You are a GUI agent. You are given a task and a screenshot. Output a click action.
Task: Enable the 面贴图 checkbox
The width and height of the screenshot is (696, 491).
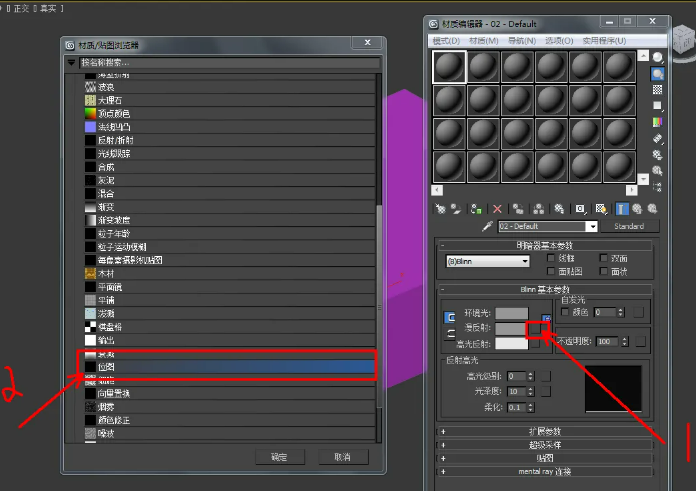pos(551,271)
